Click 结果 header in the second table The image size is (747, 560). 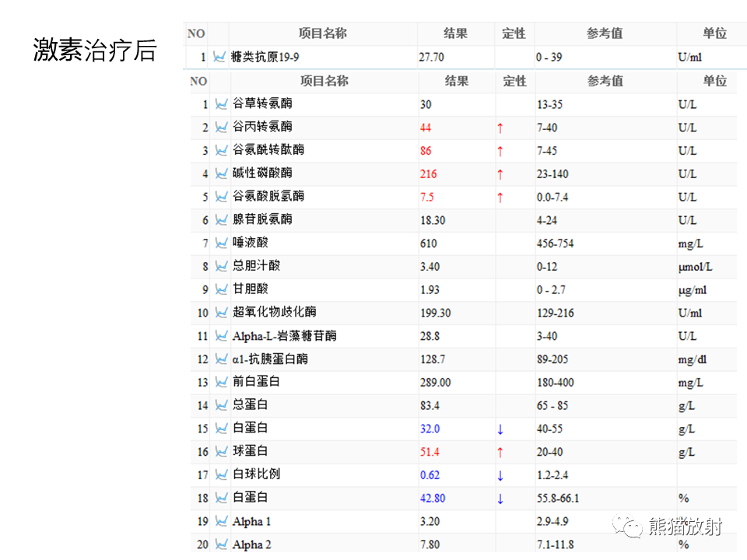[457, 81]
